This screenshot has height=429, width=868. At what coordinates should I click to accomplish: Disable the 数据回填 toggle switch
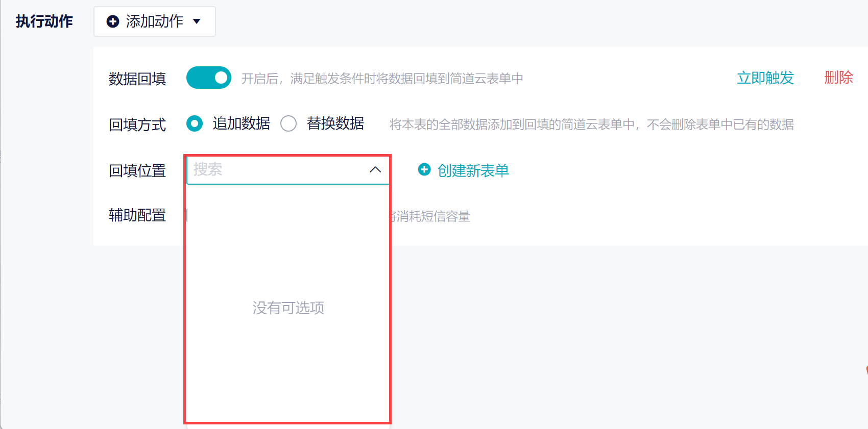pyautogui.click(x=209, y=78)
